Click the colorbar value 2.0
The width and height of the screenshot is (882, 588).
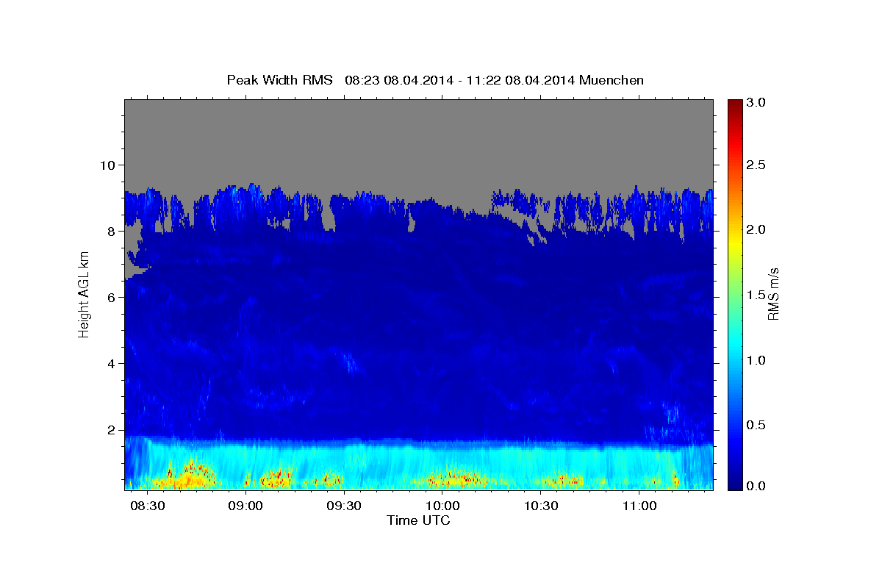coord(756,230)
